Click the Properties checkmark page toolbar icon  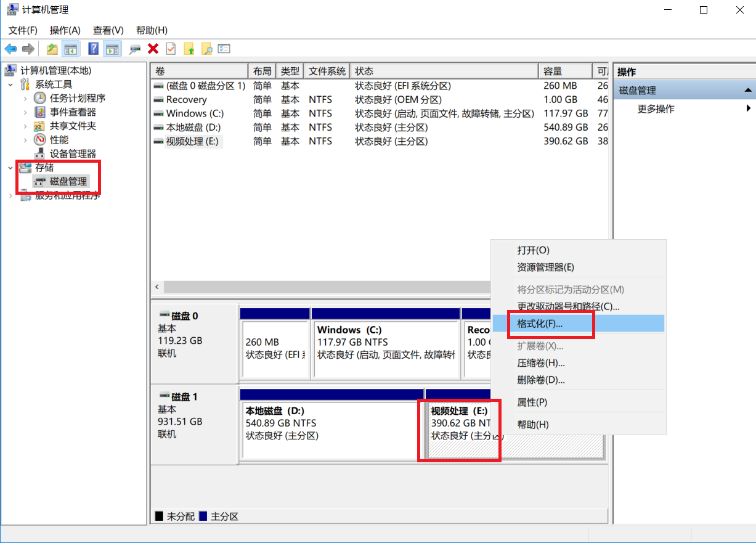(x=171, y=49)
